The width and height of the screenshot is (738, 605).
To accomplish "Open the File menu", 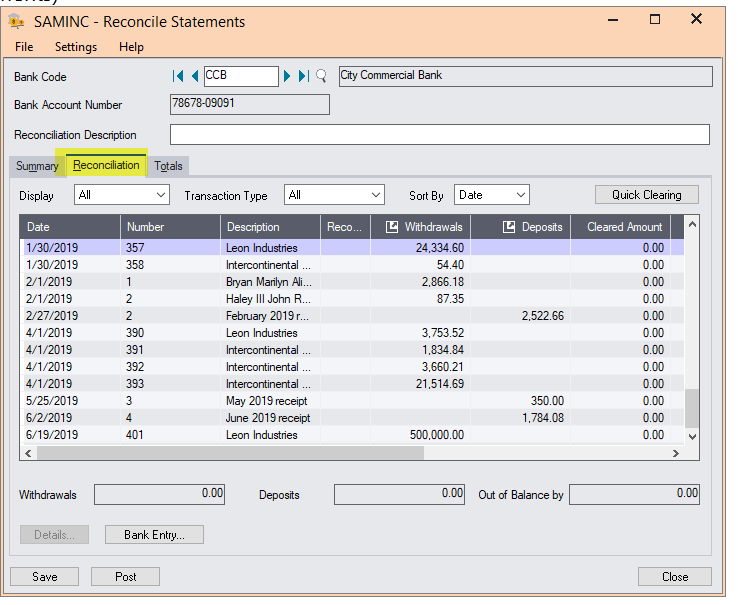I will click(x=24, y=47).
